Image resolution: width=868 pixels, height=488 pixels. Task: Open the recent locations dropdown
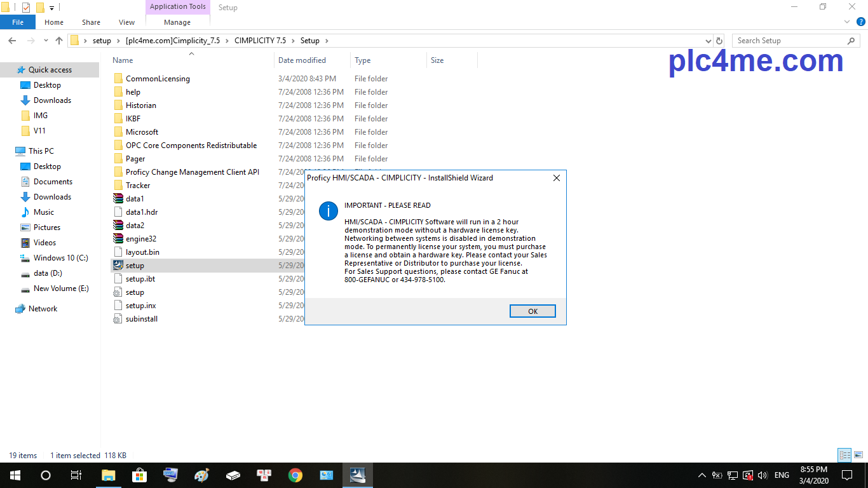[46, 41]
